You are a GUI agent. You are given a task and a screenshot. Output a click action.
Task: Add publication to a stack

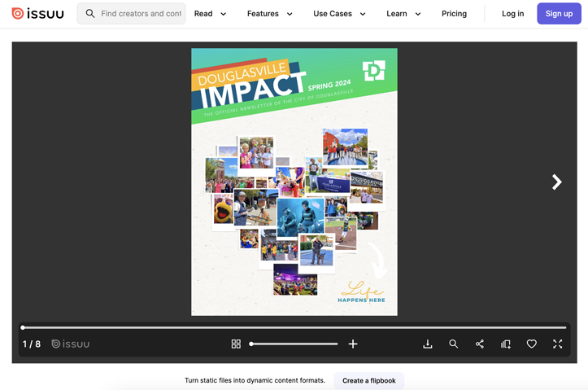click(x=506, y=344)
